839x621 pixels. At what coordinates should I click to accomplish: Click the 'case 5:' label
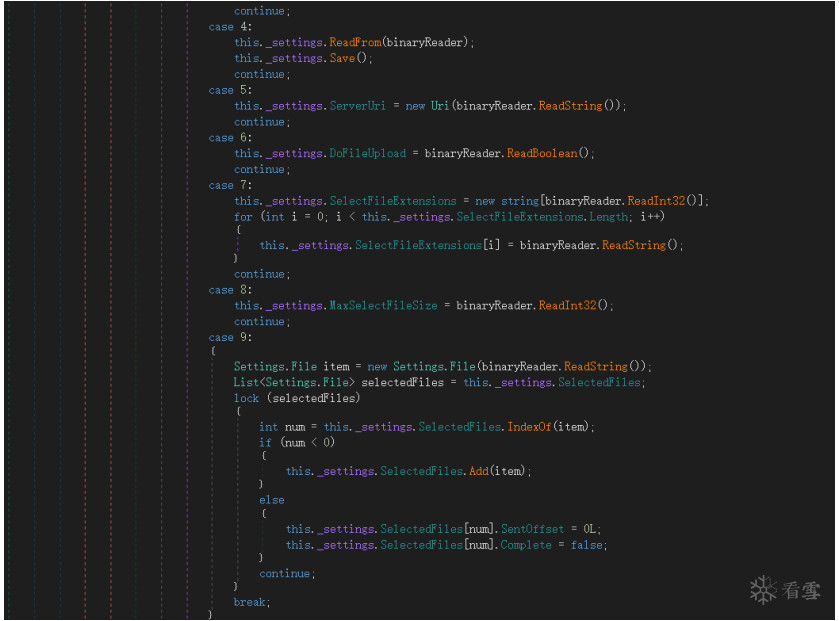[x=230, y=90]
